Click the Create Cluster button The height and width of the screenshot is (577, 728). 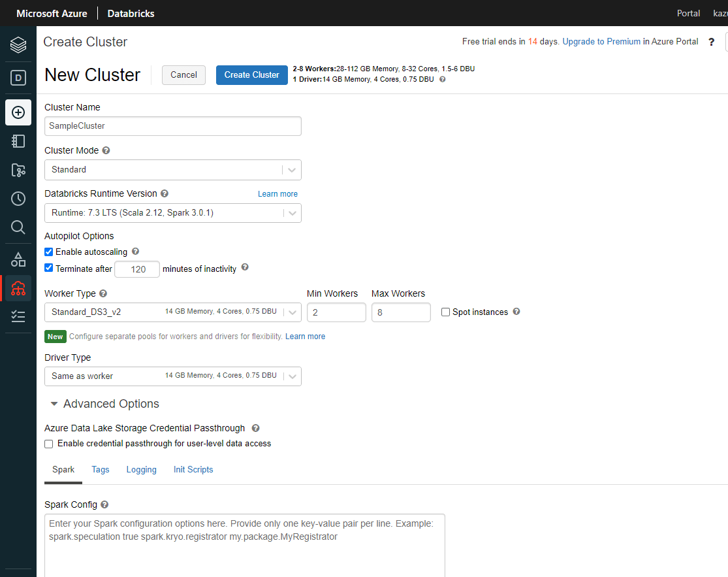click(x=251, y=74)
